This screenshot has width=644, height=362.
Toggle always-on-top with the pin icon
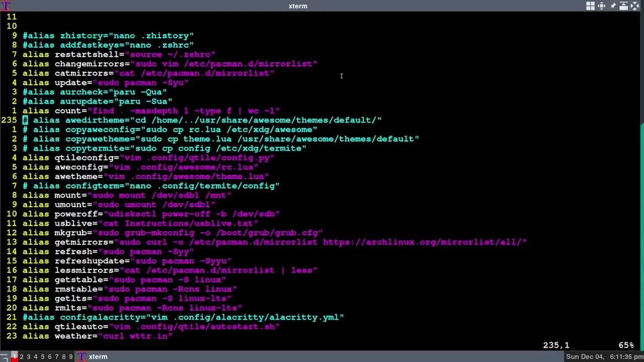pos(613,6)
